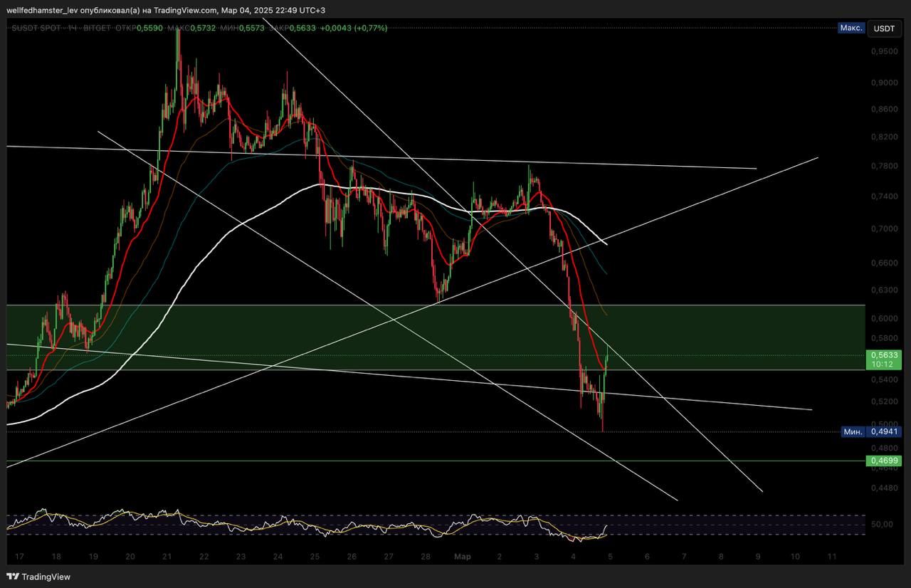The width and height of the screenshot is (911, 588).
Task: Click the 50,00 RSI scale label
Action: click(x=881, y=525)
